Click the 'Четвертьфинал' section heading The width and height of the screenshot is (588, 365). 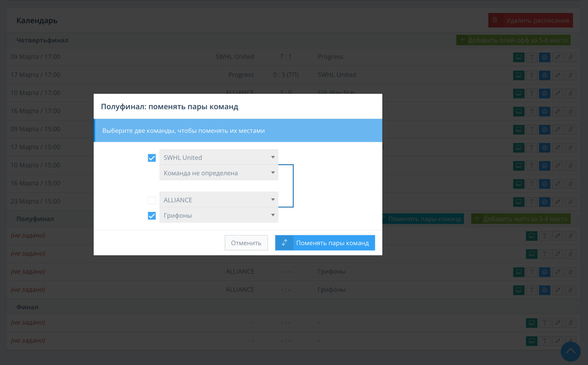coord(42,40)
